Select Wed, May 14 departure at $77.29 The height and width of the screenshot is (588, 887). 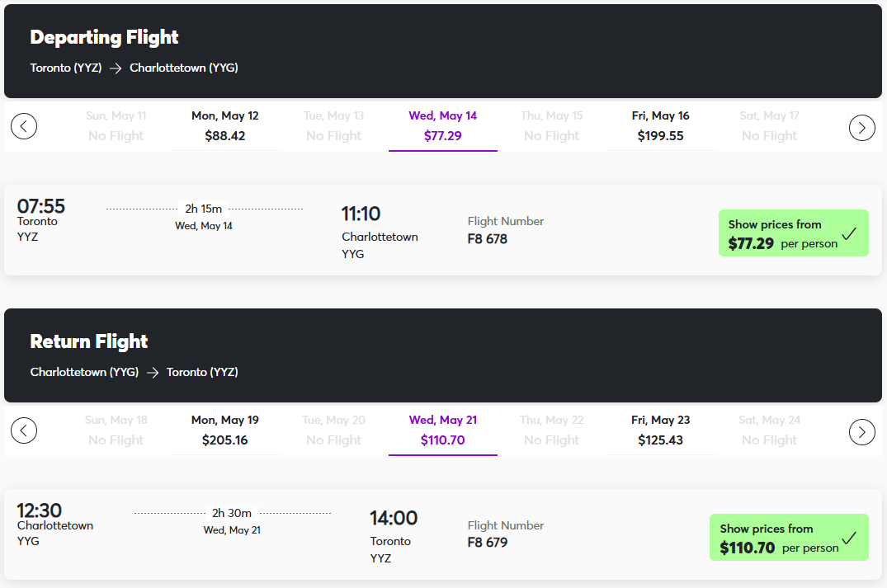[x=443, y=126]
